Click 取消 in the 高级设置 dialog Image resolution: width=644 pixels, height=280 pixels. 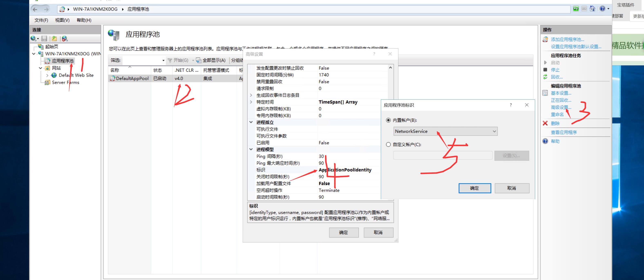pyautogui.click(x=378, y=232)
